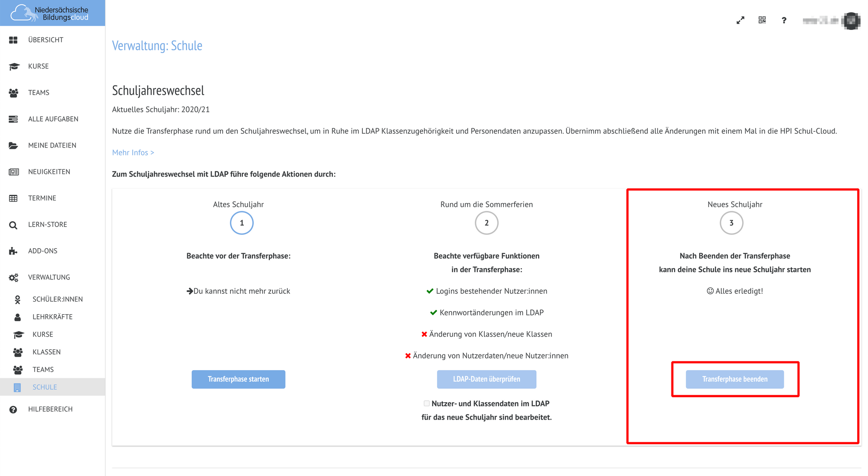
Task: Click the fullscreen expand icon
Action: tap(740, 20)
